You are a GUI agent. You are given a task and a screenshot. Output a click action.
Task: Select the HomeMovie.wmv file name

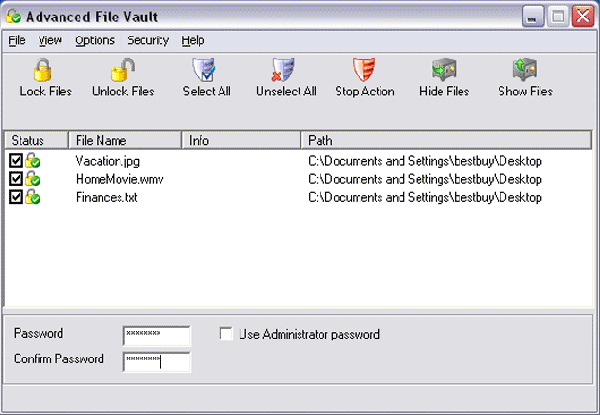coord(120,179)
